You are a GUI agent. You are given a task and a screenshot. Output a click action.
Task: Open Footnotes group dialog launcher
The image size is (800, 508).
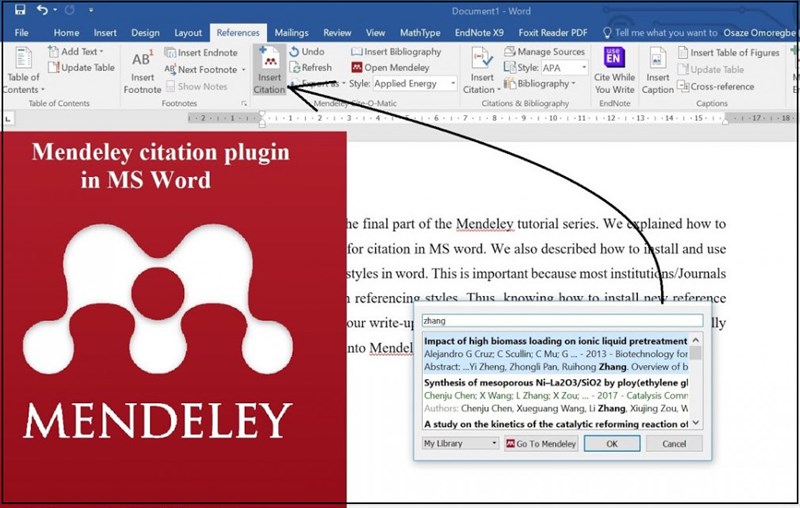coord(244,104)
